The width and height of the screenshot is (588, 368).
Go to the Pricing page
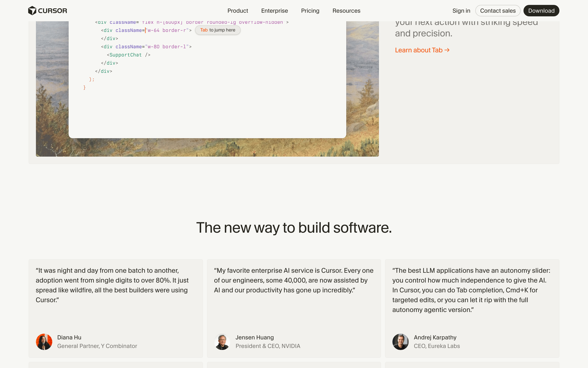click(x=310, y=11)
